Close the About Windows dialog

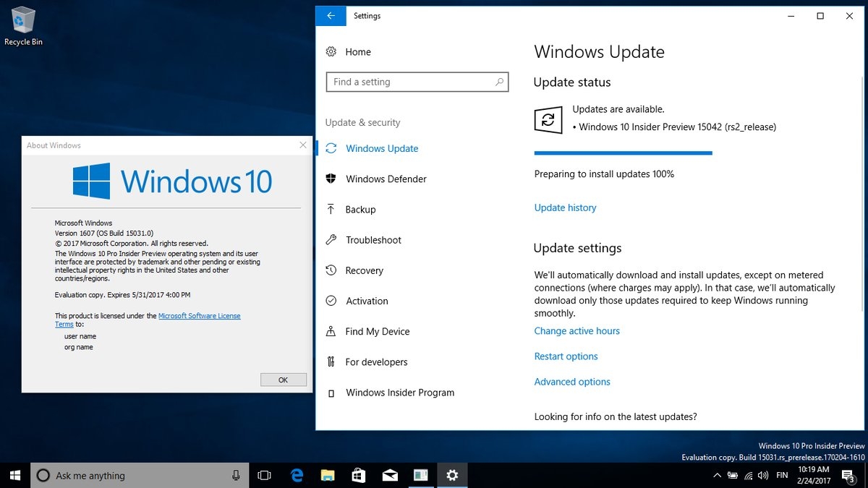303,145
